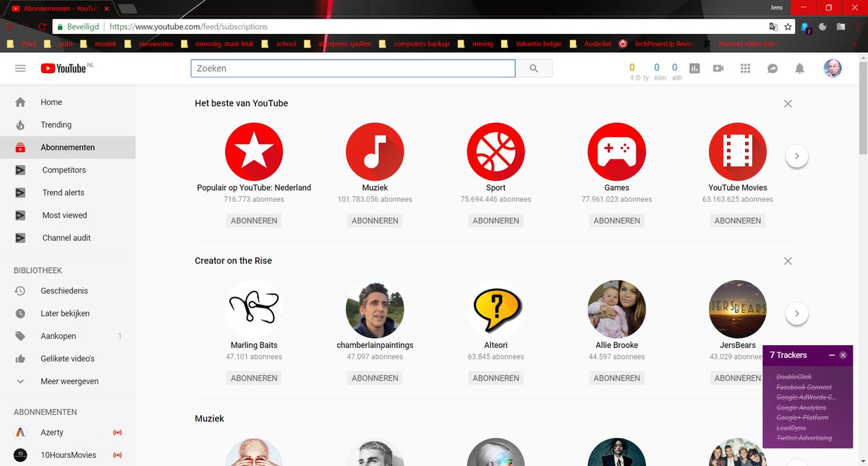Open the bar chart stats icon in header

pos(694,68)
